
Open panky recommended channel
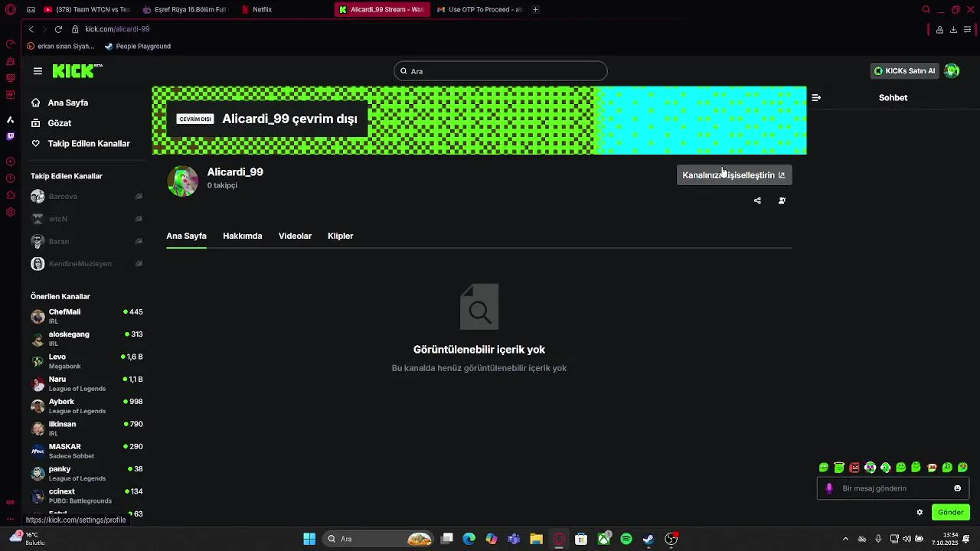point(87,473)
